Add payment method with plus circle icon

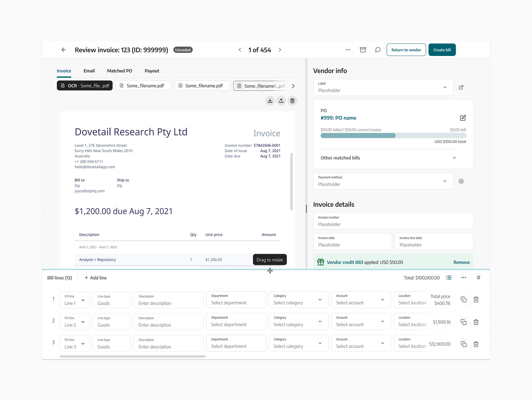point(461,181)
